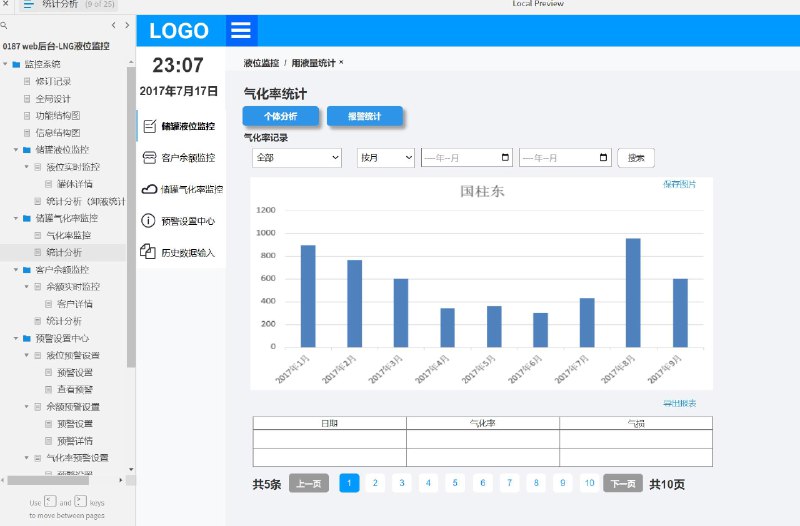The image size is (800, 526).
Task: Click the 气化率 table column header
Action: (483, 423)
